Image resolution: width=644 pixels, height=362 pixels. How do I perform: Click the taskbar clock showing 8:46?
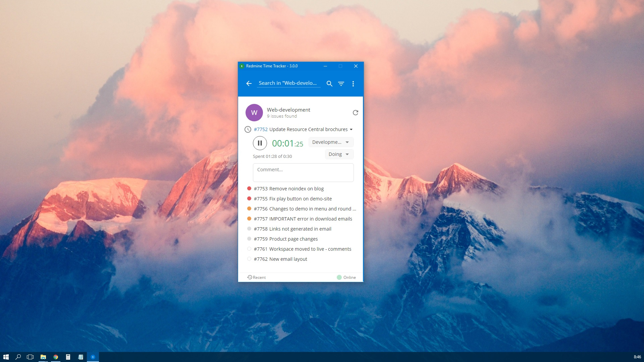tap(637, 357)
